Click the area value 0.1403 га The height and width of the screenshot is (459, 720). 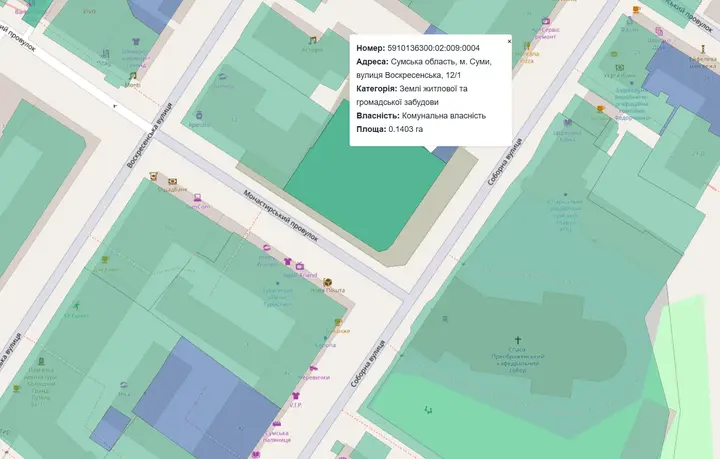click(405, 129)
